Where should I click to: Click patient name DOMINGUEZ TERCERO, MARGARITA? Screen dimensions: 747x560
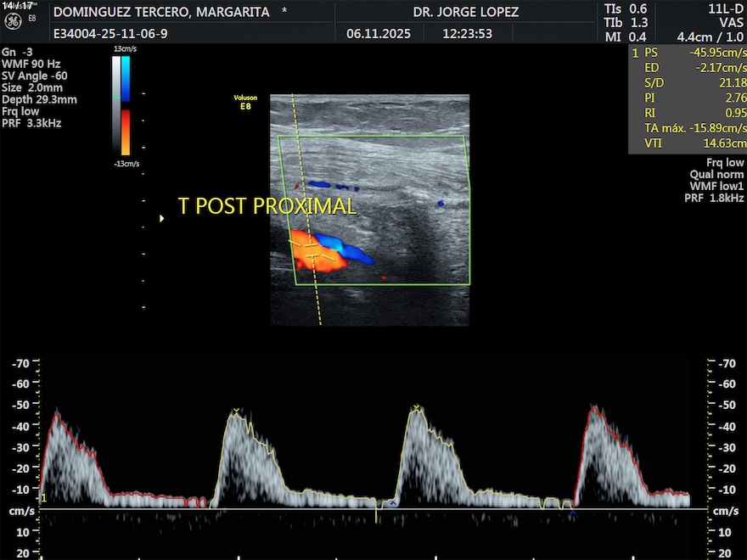coord(161,12)
